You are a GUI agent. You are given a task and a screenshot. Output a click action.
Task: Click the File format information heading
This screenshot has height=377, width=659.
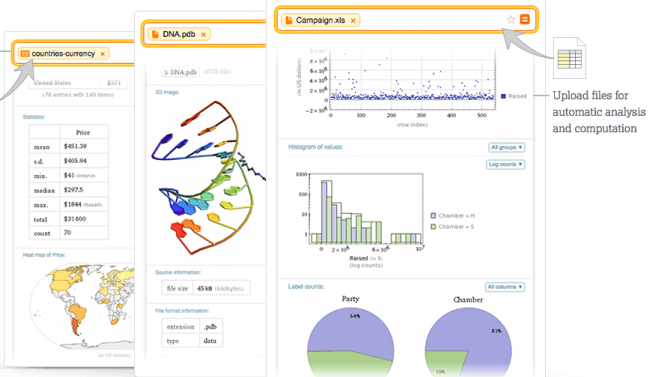pyautogui.click(x=182, y=311)
